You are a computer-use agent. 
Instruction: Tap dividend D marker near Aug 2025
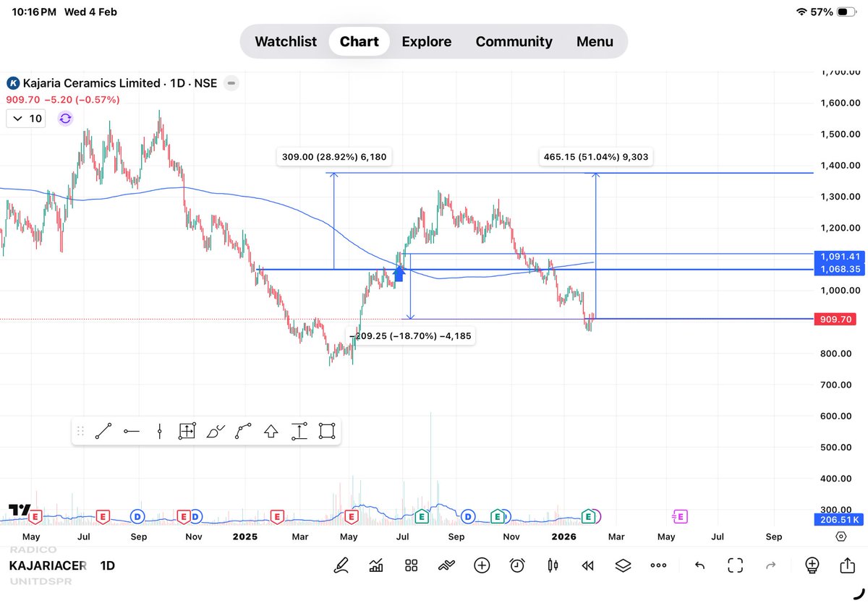468,516
